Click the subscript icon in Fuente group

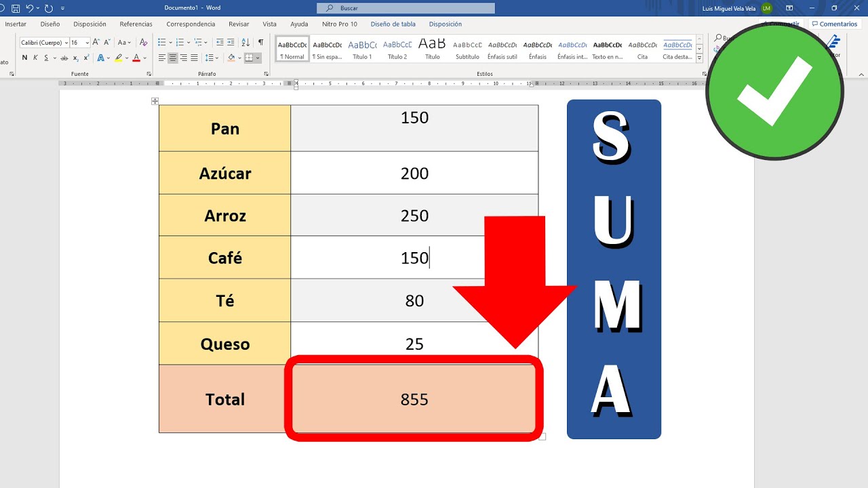pos(75,58)
